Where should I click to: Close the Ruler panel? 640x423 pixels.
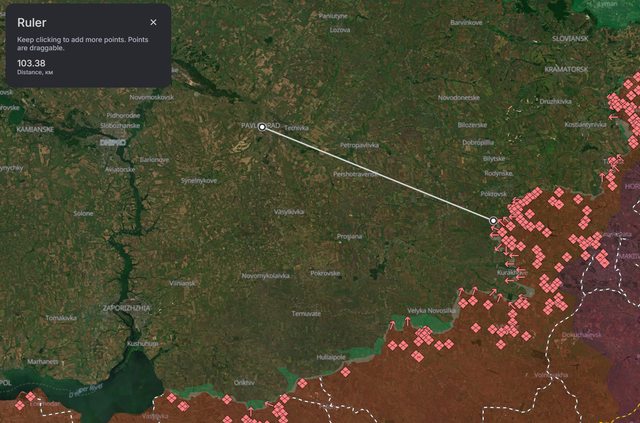tap(153, 22)
